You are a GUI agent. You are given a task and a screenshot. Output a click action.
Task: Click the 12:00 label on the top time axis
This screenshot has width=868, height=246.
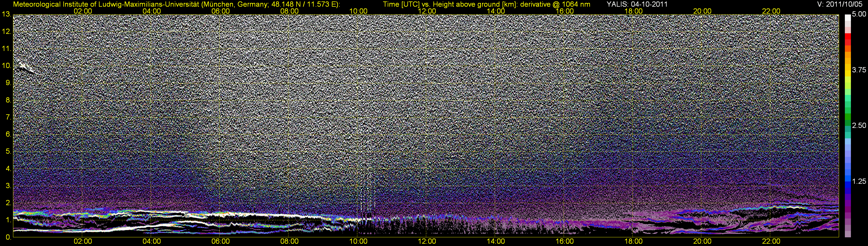pyautogui.click(x=427, y=11)
